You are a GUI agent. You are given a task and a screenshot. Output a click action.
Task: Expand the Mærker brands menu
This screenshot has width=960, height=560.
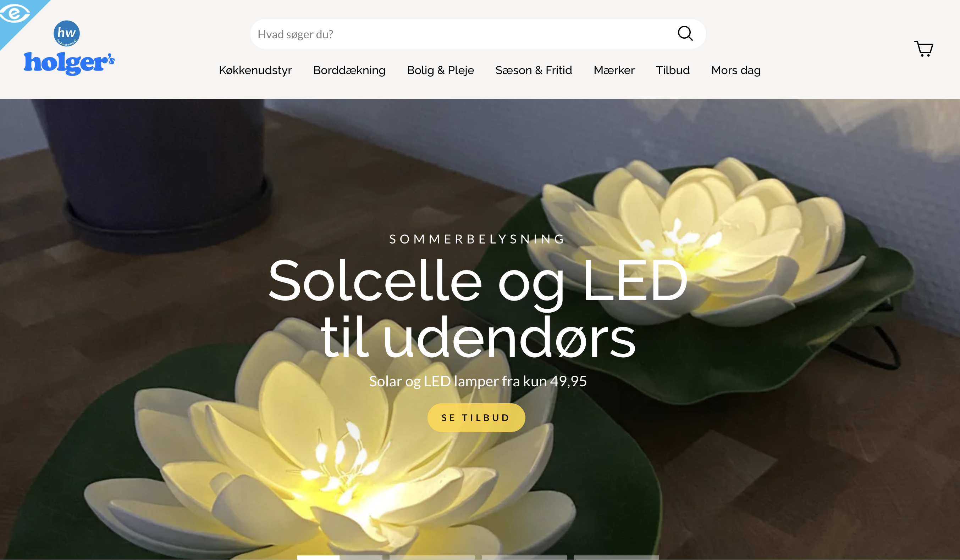tap(614, 71)
